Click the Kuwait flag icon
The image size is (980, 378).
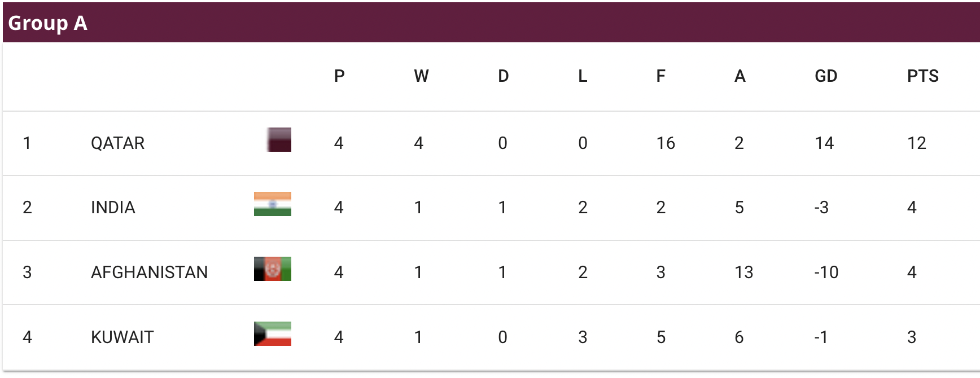pyautogui.click(x=273, y=333)
